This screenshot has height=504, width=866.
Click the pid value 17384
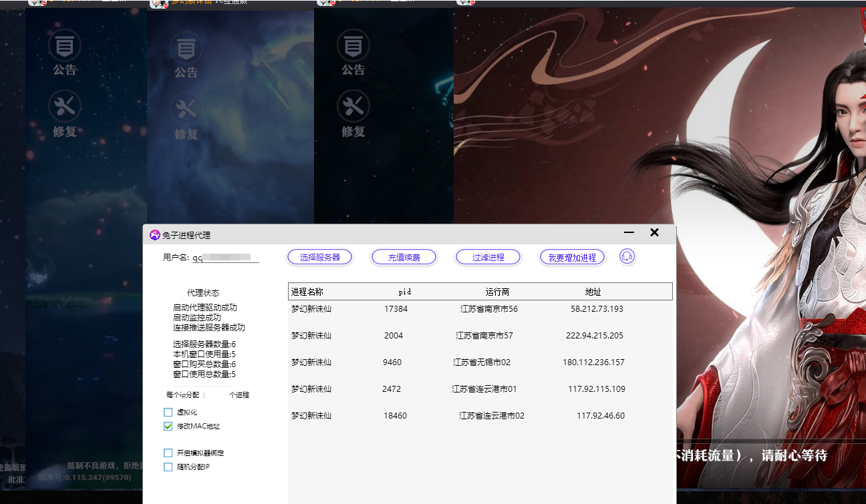[396, 309]
